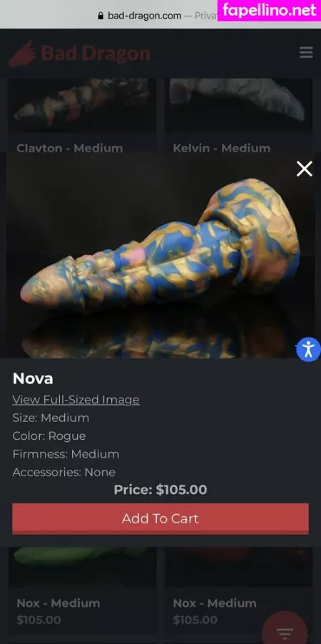Click the Nova product name heading
The image size is (321, 644).
pos(33,378)
